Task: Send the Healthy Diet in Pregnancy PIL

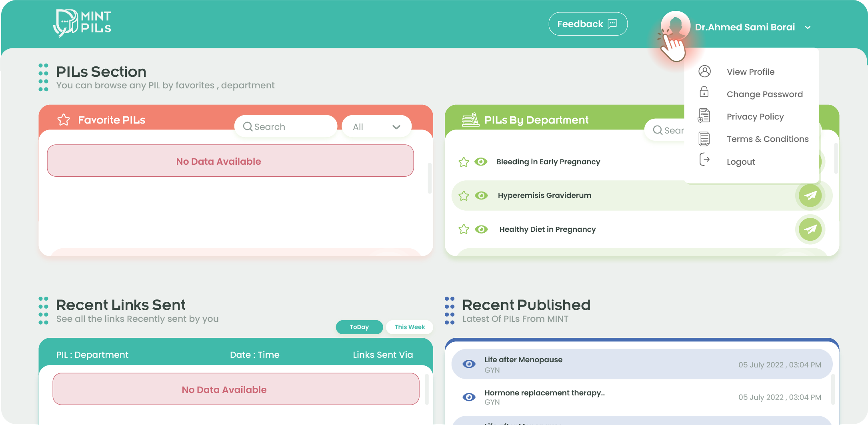Action: pos(810,229)
